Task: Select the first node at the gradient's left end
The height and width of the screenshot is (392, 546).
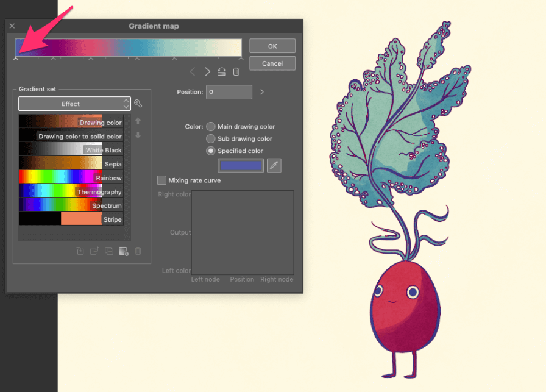Action: 16,59
